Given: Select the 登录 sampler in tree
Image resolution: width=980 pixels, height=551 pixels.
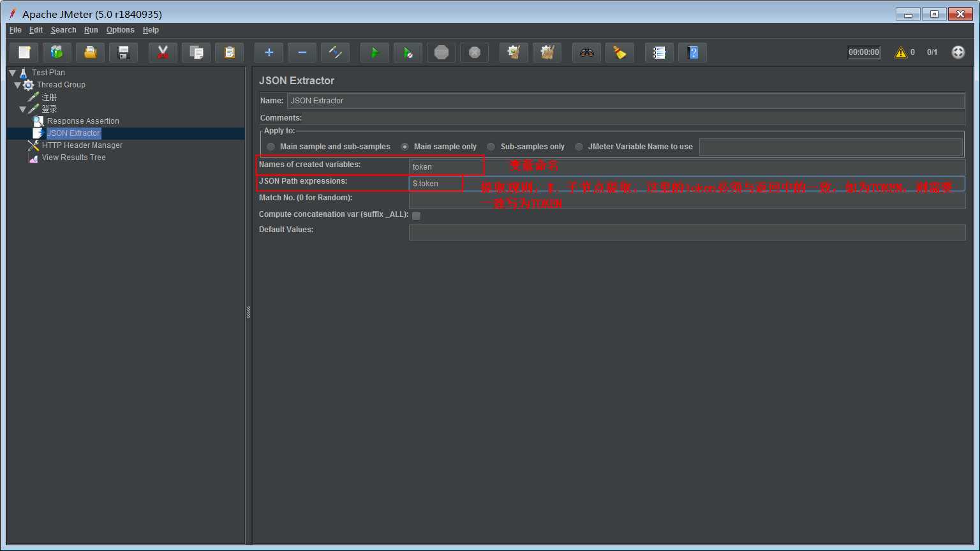Looking at the screenshot, I should click(49, 109).
